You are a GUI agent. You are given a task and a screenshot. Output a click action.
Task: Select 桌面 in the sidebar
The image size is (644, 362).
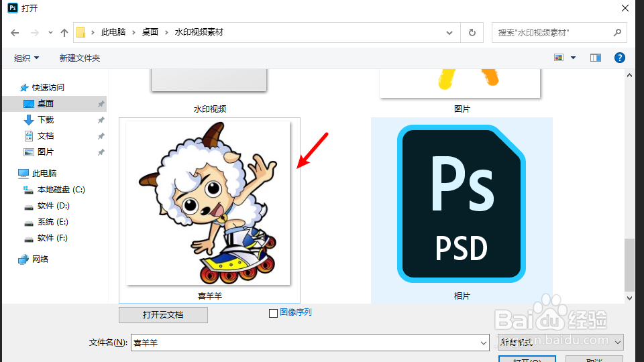tap(46, 103)
